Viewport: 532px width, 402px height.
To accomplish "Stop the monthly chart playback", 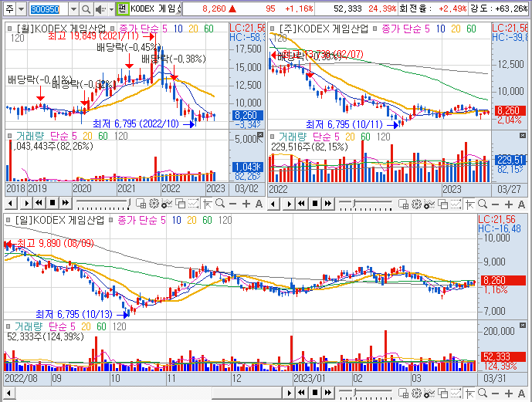I will pyautogui.click(x=53, y=204).
